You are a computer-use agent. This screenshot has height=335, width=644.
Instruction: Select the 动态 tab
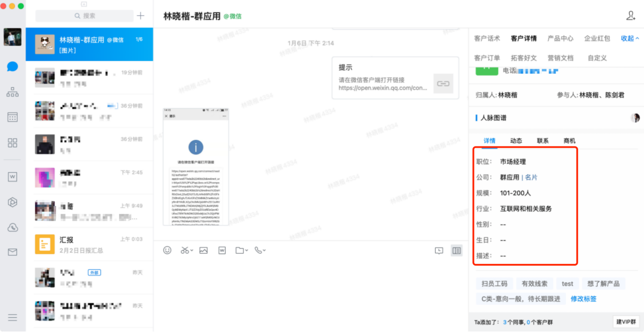tap(516, 141)
